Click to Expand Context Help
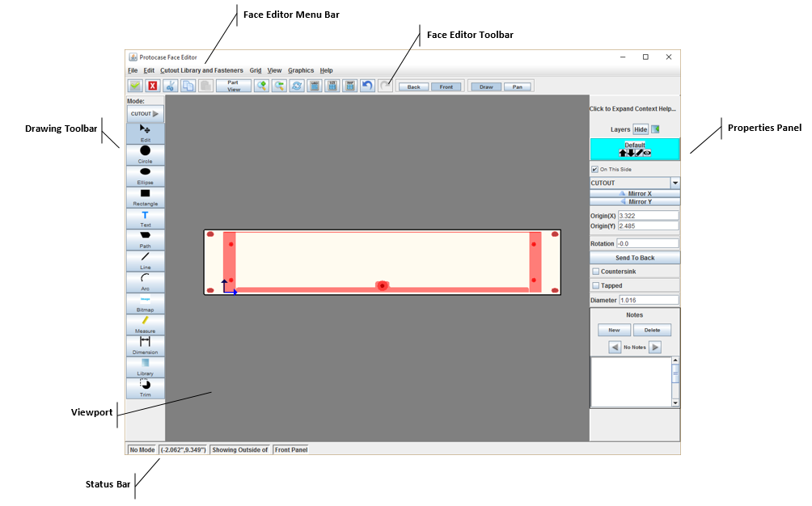 (632, 108)
